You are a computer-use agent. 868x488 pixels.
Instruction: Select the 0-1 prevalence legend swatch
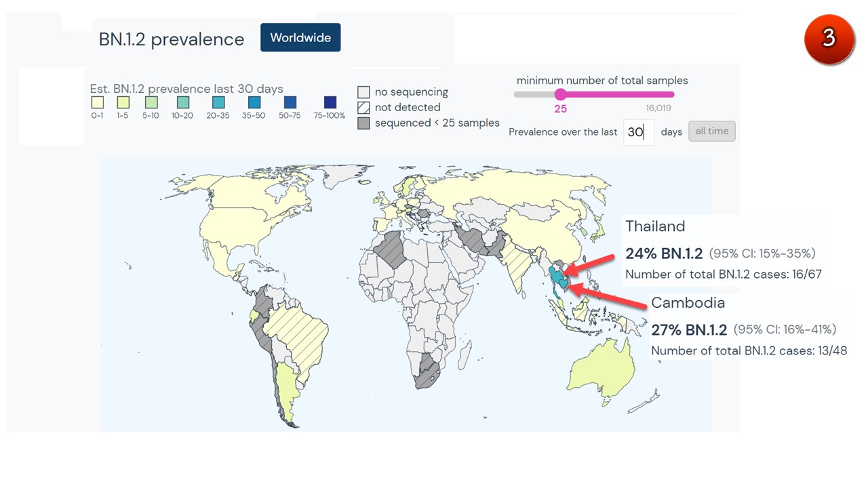(x=98, y=103)
